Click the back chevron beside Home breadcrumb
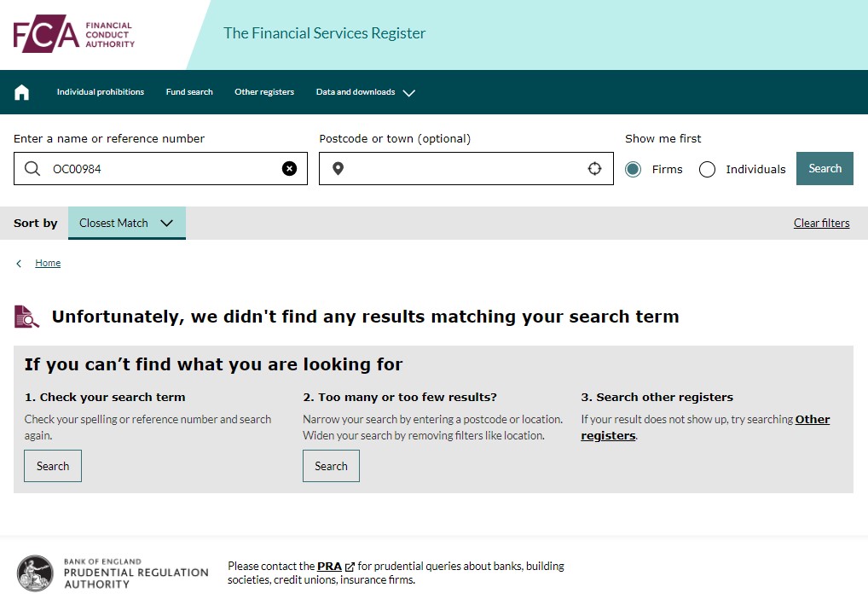The width and height of the screenshot is (868, 605). 19,263
